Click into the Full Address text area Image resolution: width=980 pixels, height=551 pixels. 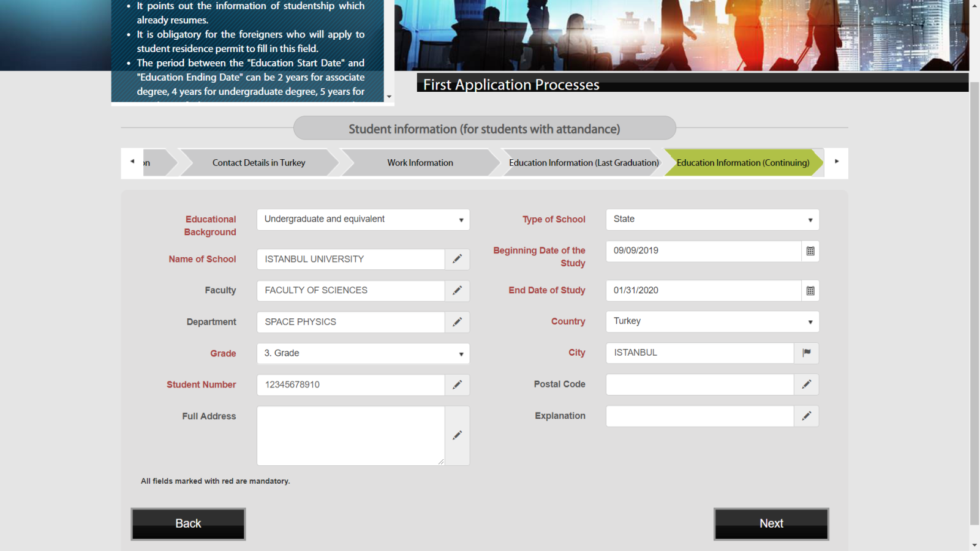pyautogui.click(x=350, y=435)
